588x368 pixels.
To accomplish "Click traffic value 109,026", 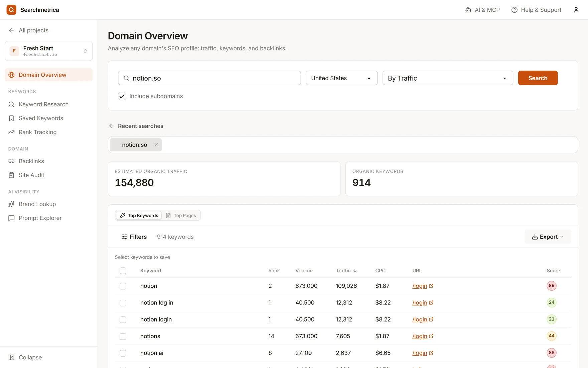I will click(x=346, y=286).
